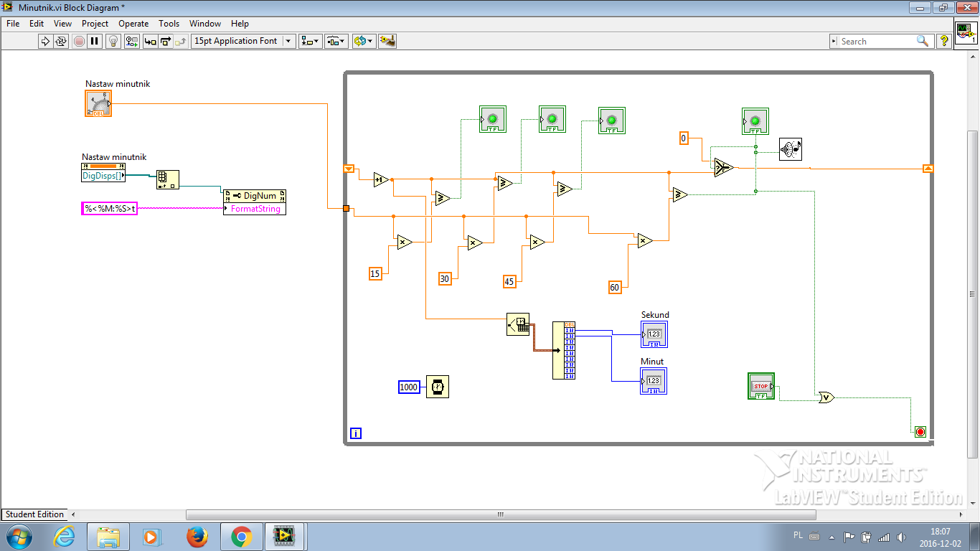Select the Index Array function
This screenshot has width=980, height=551.
(x=168, y=179)
